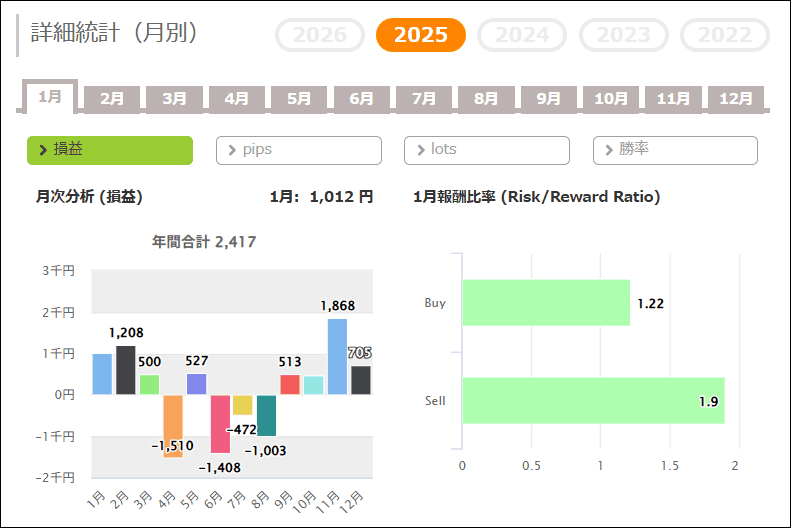Click the teal August bar showing -1,003
The width and height of the screenshot is (791, 528).
[x=266, y=415]
